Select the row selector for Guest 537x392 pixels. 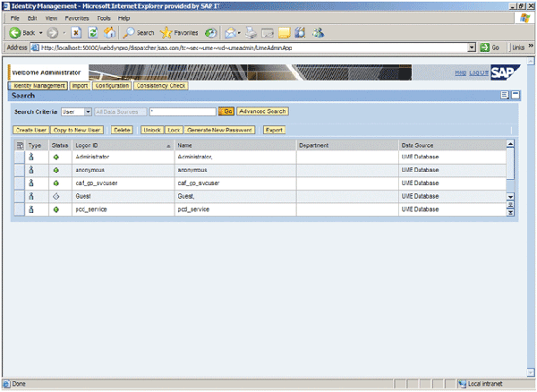coord(20,195)
